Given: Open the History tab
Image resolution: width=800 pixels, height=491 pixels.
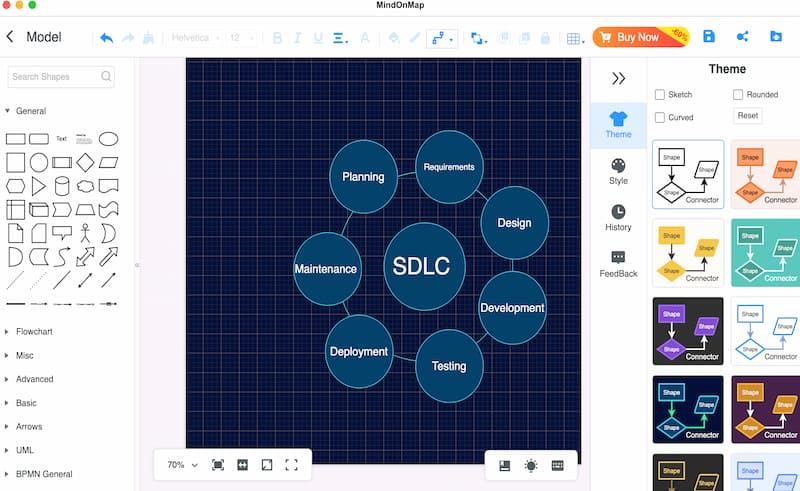Looking at the screenshot, I should (x=618, y=218).
